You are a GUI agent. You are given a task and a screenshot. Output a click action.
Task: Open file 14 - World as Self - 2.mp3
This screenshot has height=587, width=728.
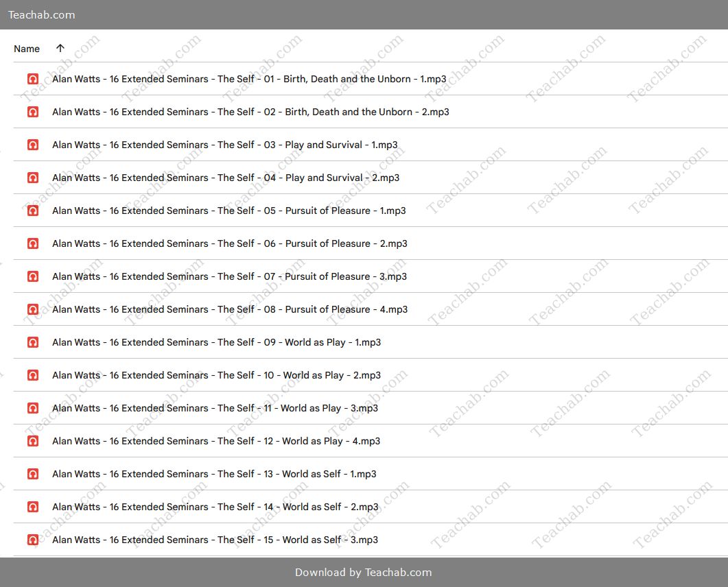coord(215,507)
